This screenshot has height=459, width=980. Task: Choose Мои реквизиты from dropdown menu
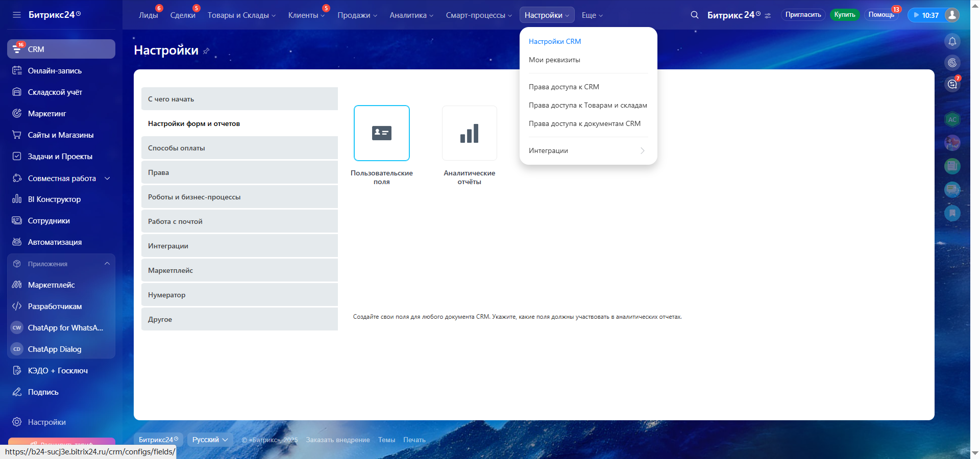554,60
